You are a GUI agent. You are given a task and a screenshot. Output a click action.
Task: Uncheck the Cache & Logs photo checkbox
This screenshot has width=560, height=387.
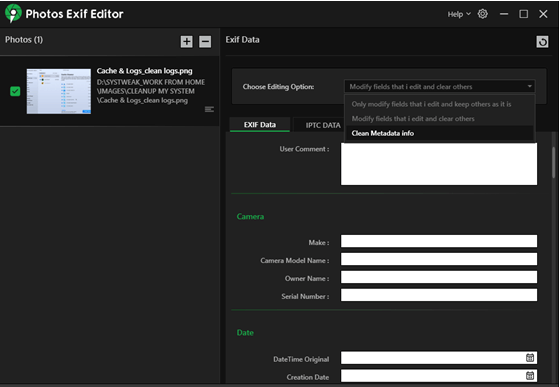[15, 91]
